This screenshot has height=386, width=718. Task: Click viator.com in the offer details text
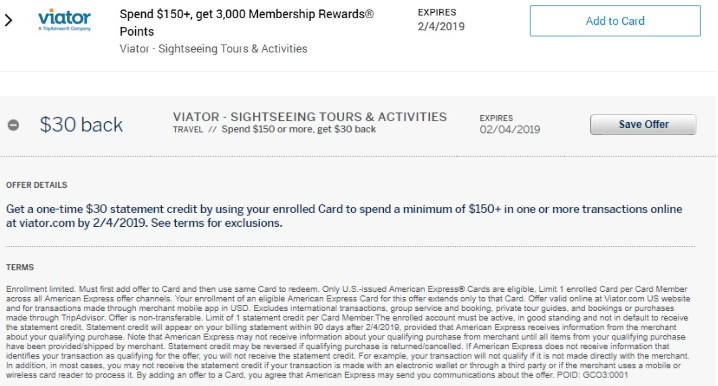coord(46,223)
